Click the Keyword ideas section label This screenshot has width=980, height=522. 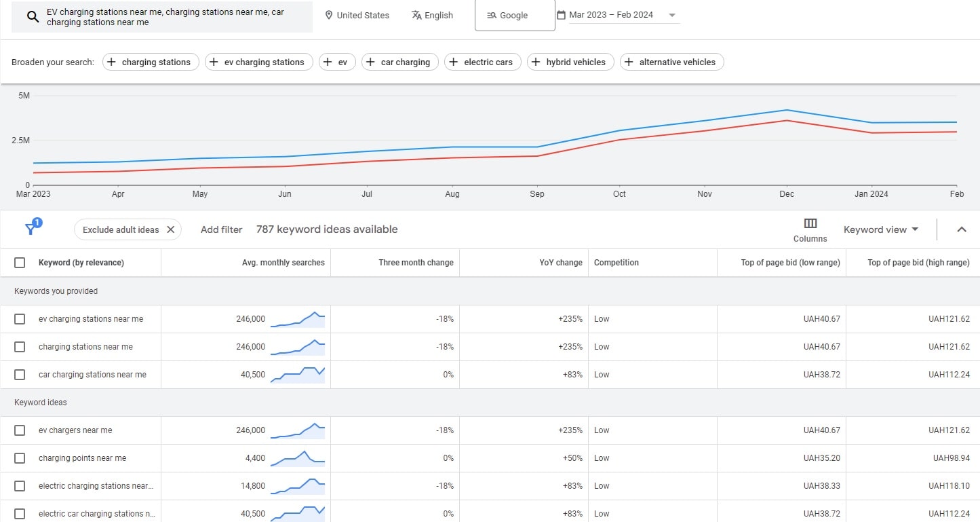click(x=41, y=403)
